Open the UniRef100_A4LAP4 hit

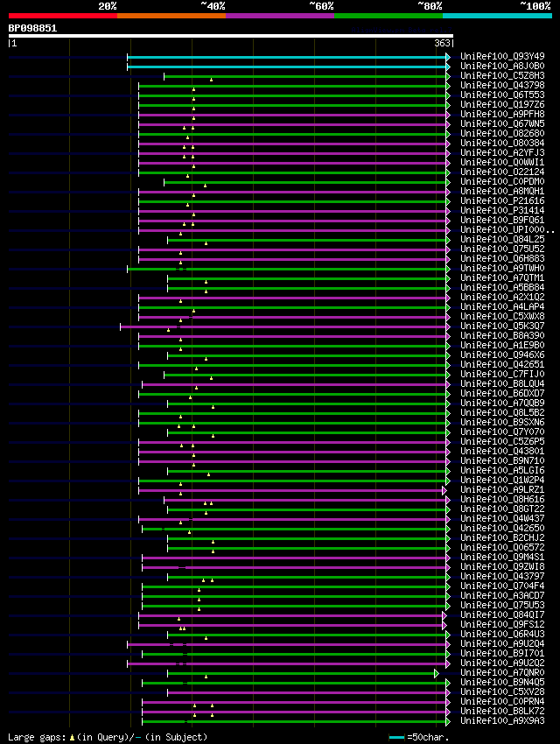coord(502,307)
